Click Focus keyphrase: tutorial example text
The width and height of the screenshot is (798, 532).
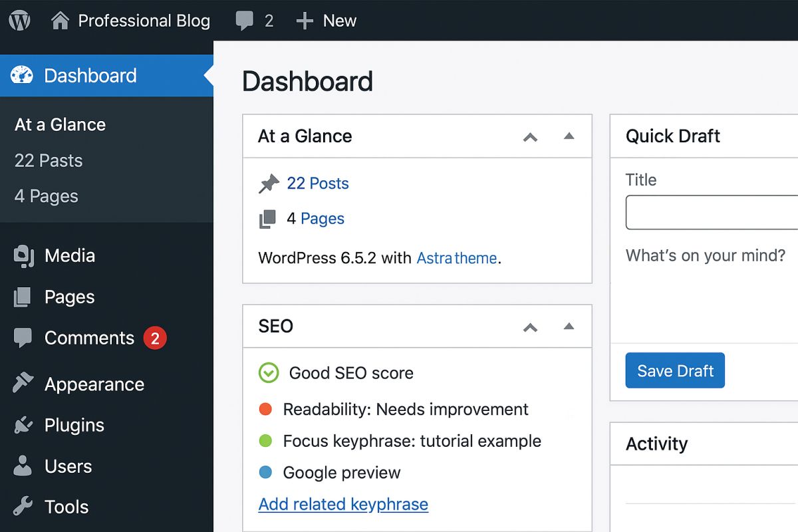tap(412, 441)
